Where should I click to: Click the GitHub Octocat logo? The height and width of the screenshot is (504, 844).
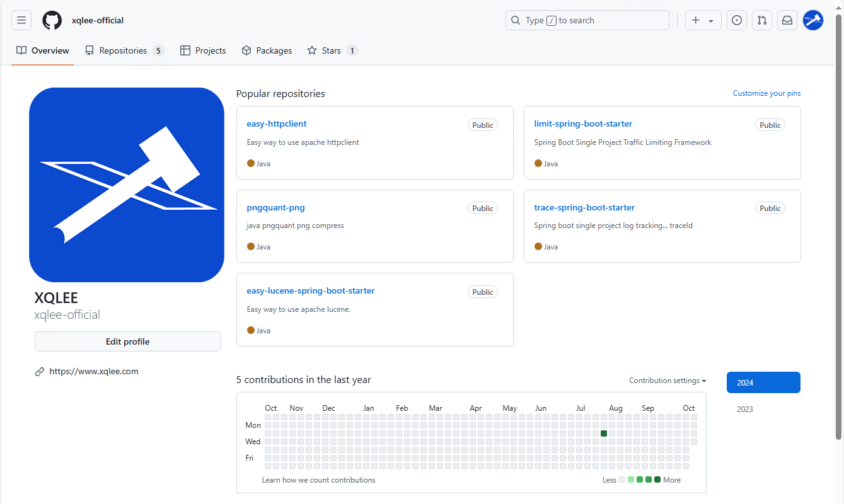pyautogui.click(x=52, y=20)
